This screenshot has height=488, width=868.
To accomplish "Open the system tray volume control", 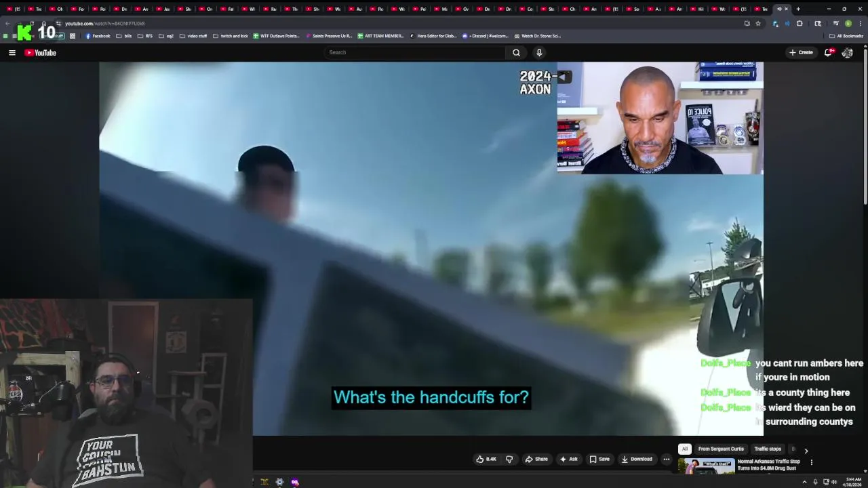I will [x=833, y=482].
